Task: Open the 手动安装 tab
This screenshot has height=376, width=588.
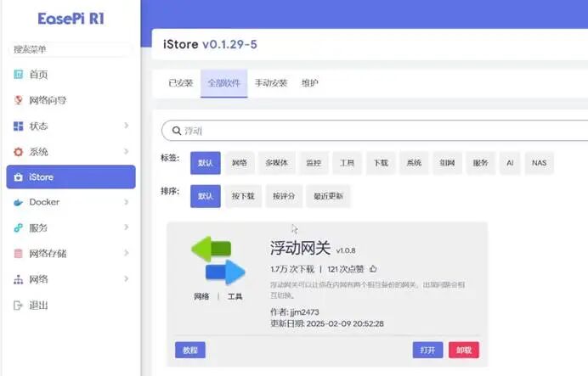Action: (x=271, y=83)
